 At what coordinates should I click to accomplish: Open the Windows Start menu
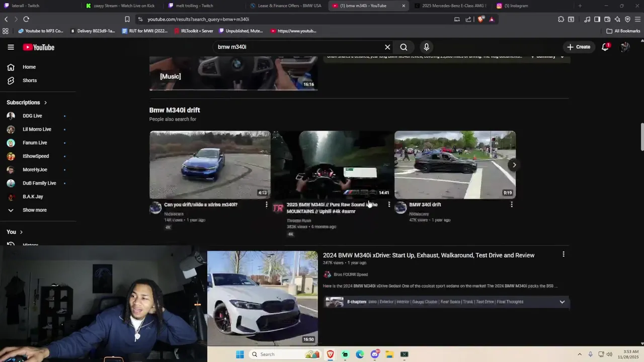point(240,354)
